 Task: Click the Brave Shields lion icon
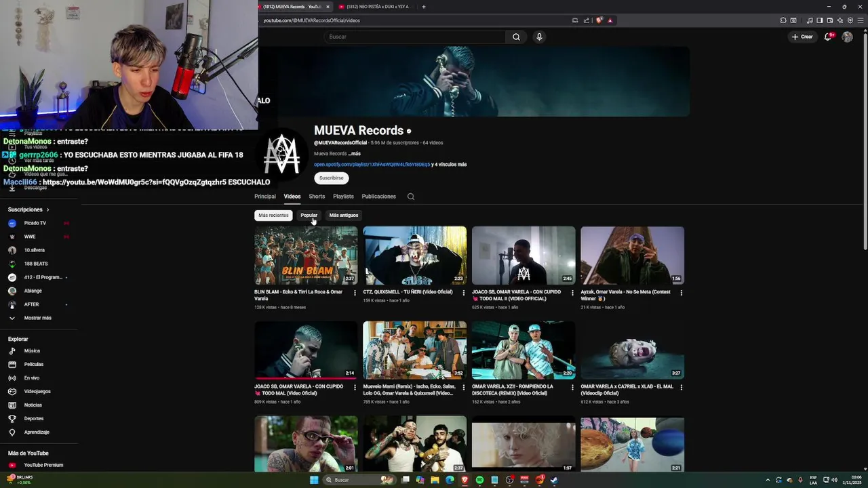599,20
